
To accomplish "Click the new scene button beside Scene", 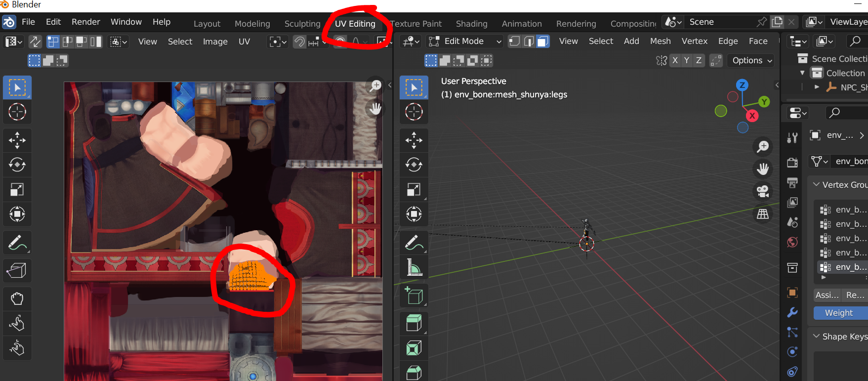I will coord(777,22).
